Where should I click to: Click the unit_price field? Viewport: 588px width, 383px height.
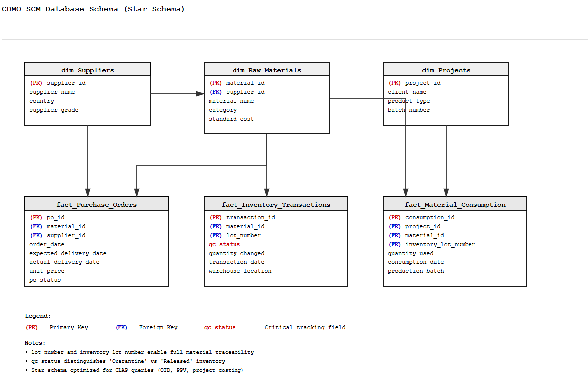[47, 271]
